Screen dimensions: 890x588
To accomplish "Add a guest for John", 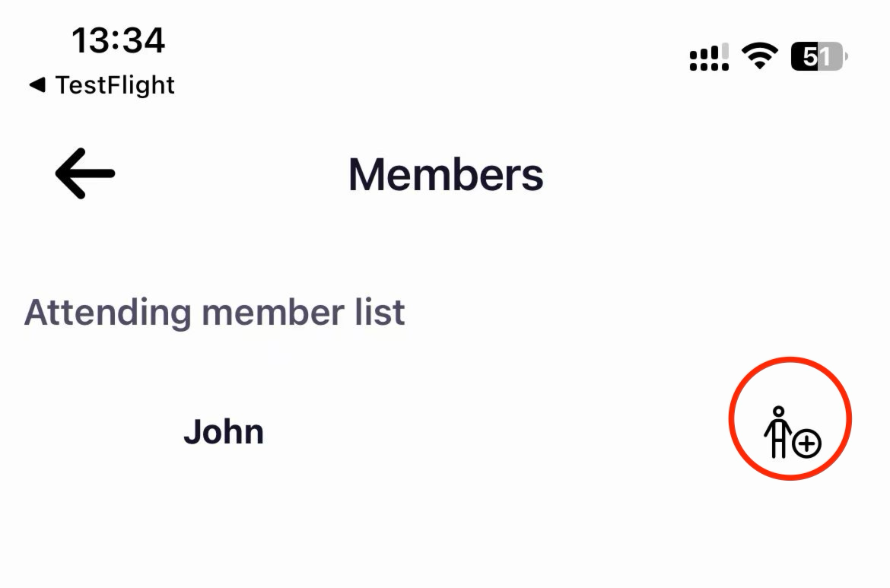I will pos(793,433).
